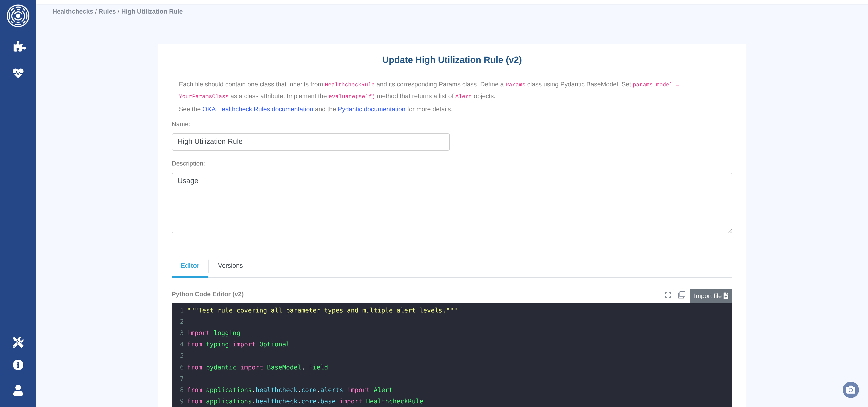Open the Pydantic documentation link
This screenshot has width=868, height=407.
[371, 109]
